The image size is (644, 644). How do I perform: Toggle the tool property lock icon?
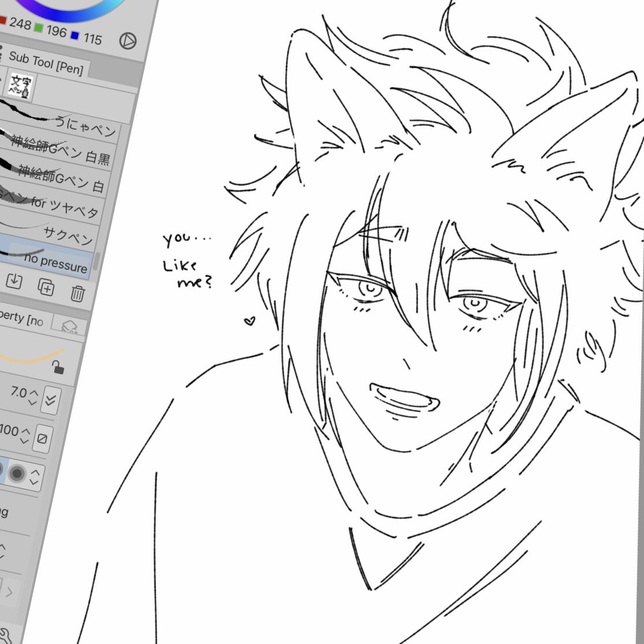58,367
